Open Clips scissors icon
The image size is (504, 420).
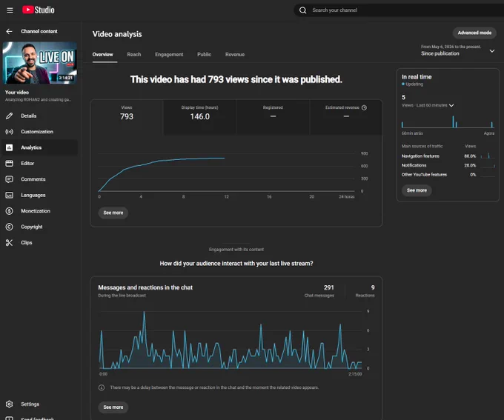click(10, 243)
